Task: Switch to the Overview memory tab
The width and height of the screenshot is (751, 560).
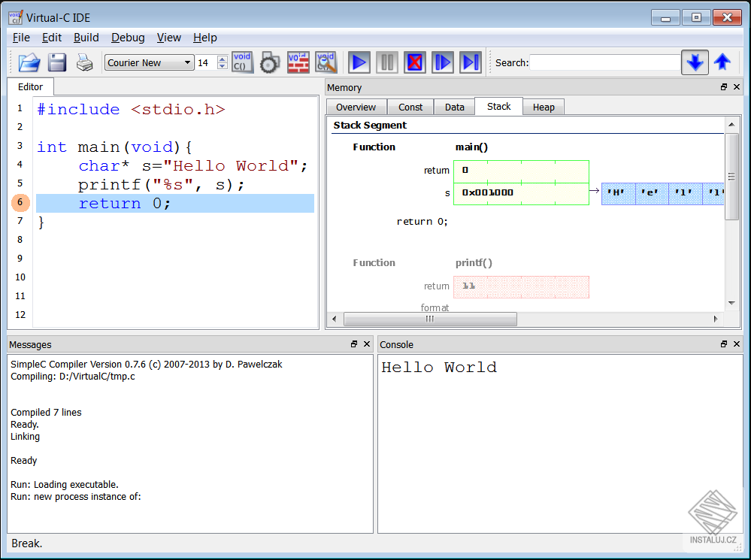Action: (356, 107)
